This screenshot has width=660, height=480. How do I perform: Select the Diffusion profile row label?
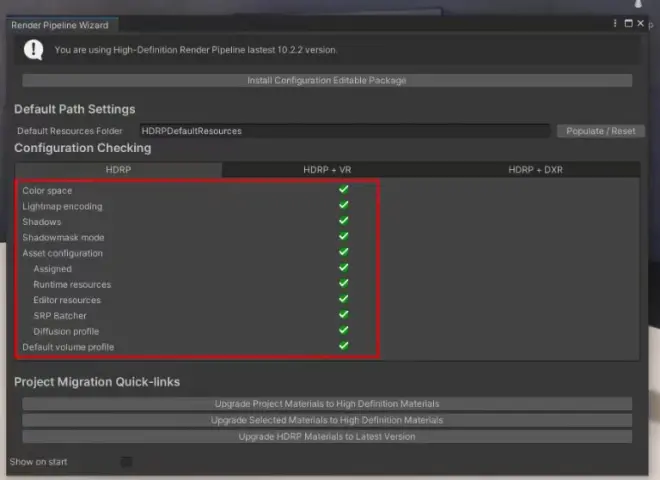coord(66,331)
